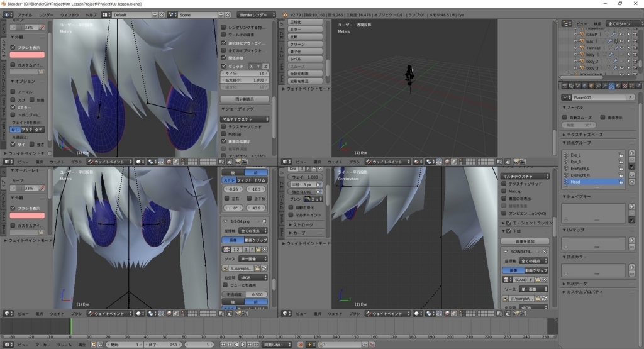Open the Render tab in Properties editor
Viewport: 644px width, 349px height.
(565, 86)
